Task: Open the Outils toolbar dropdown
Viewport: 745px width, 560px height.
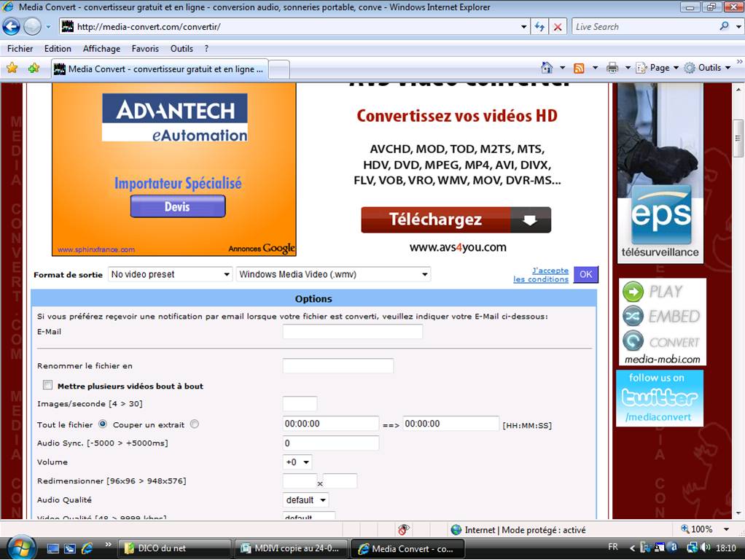Action: (708, 68)
